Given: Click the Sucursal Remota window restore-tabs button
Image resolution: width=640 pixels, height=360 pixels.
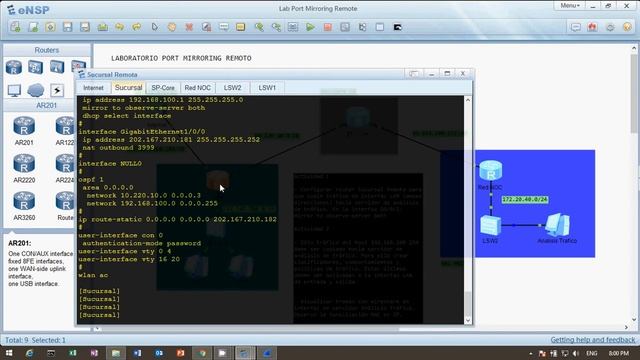Looking at the screenshot, I should (413, 74).
